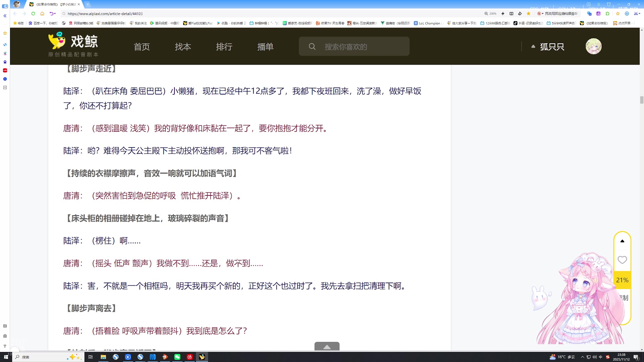The width and height of the screenshot is (644, 362).
Task: Click the notification bell beside 狐只只
Action: point(533,46)
